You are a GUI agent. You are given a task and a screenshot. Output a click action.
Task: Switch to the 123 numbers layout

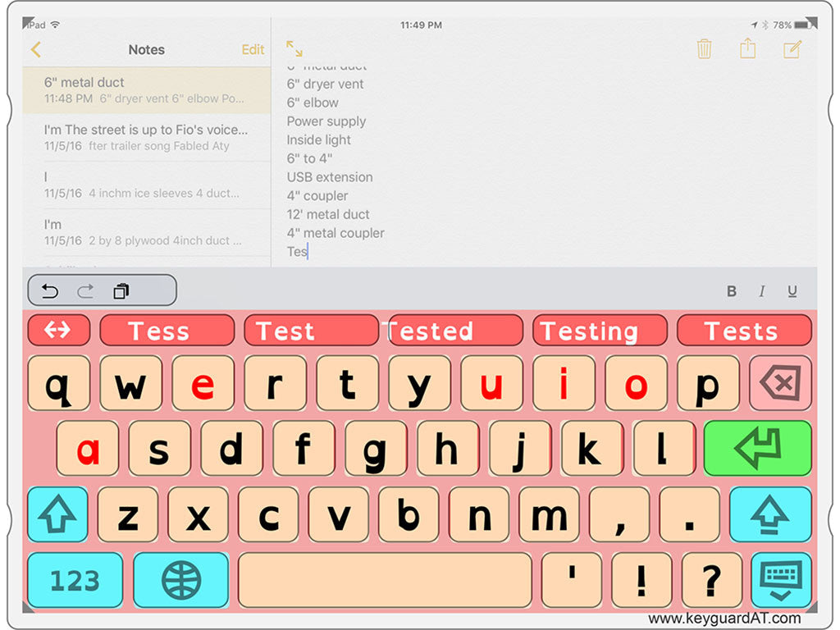click(75, 580)
